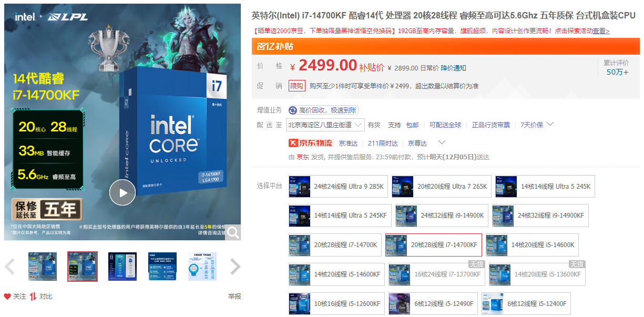The image size is (644, 317).
Task: Click the 降价通知 price alert link
Action: pos(453,68)
